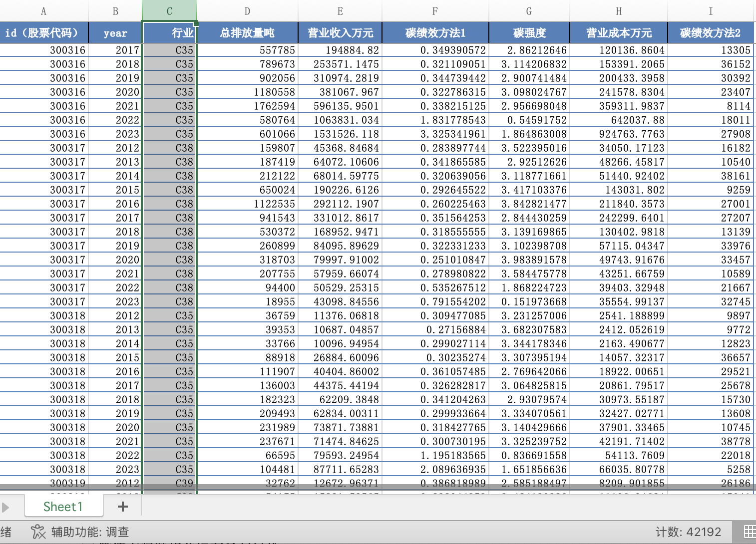Select the cell showing 0.318555555
756x544 pixels.
point(435,232)
